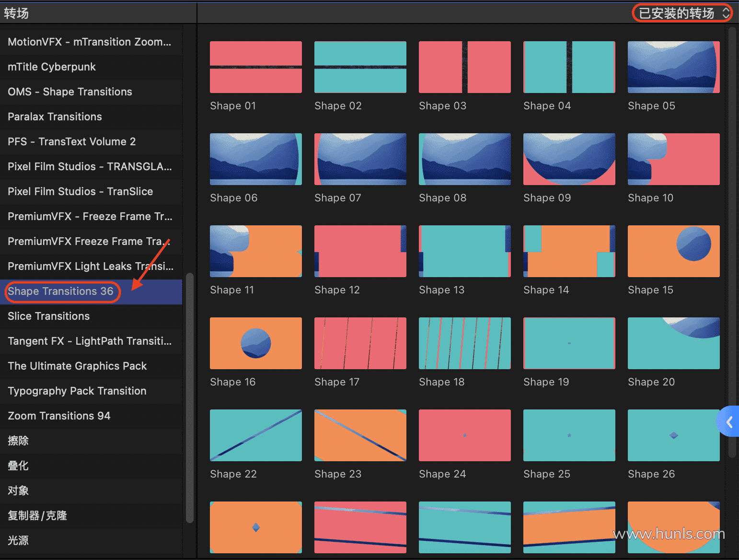739x560 pixels.
Task: Select the 擦除 transitions category
Action: click(x=18, y=441)
